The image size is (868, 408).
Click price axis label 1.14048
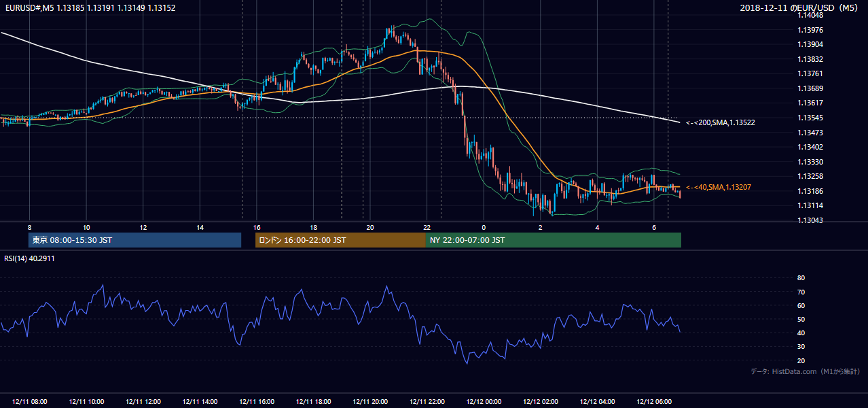click(x=810, y=15)
